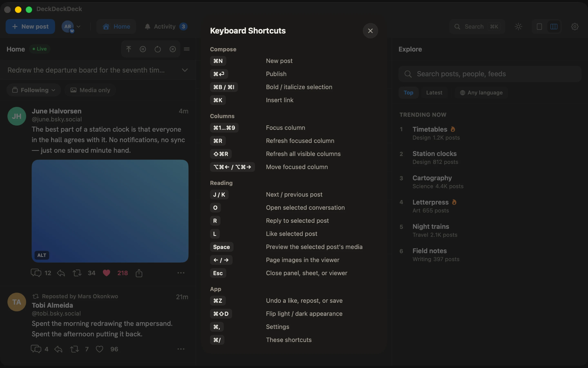Click the @june.bsky.social handle
This screenshot has width=588, height=368.
tap(57, 119)
